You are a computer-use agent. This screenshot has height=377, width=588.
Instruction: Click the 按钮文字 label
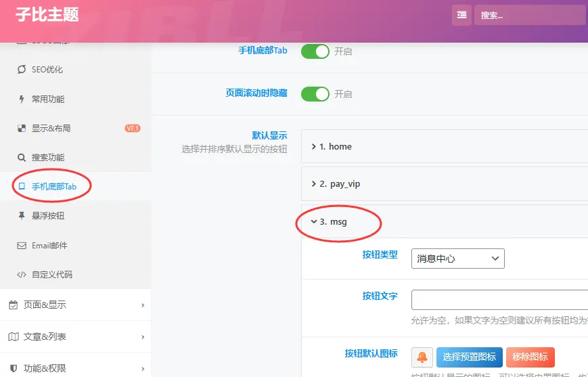click(380, 296)
